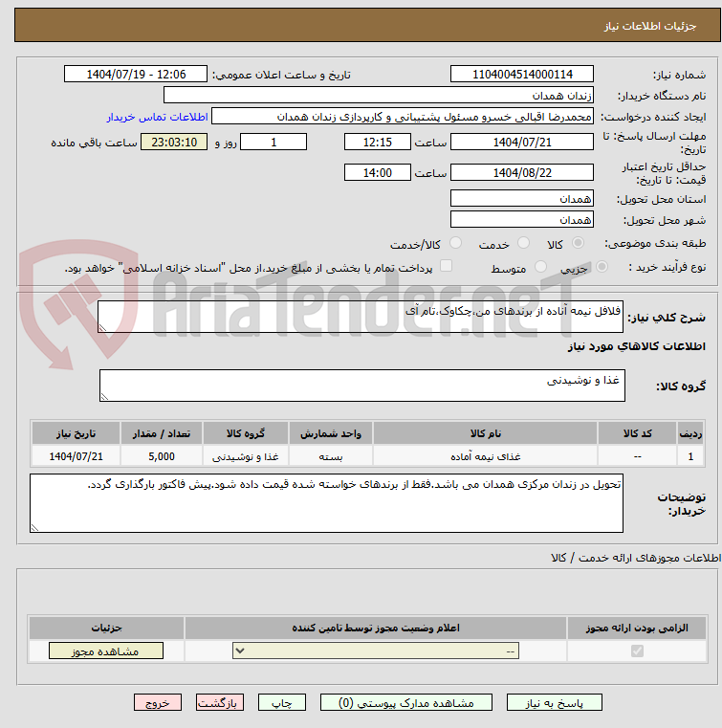The width and height of the screenshot is (722, 728).
Task: Select the متوسط purchase type radio
Action: (x=540, y=267)
